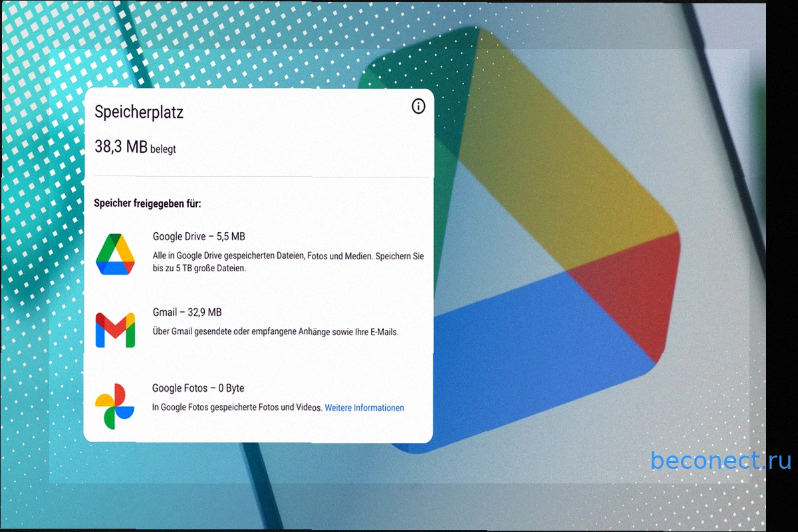Select the Speicherplatz heading

coord(138,112)
